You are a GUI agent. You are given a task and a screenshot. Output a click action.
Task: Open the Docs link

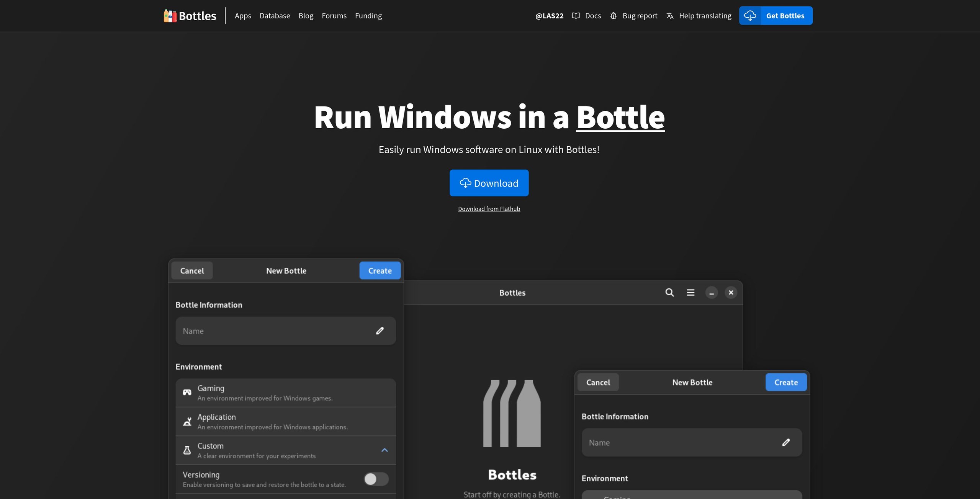click(593, 16)
